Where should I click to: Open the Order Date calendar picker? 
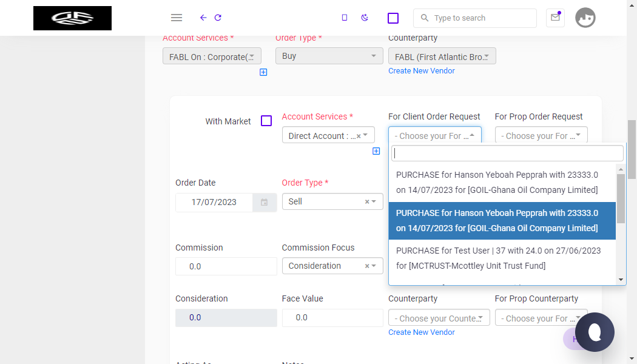tap(264, 202)
